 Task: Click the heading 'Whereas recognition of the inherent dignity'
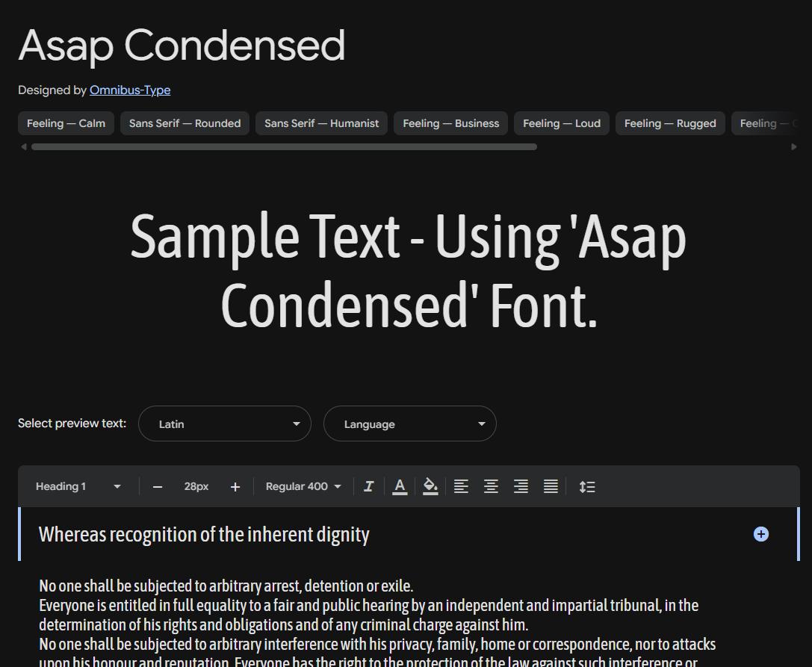click(x=204, y=535)
